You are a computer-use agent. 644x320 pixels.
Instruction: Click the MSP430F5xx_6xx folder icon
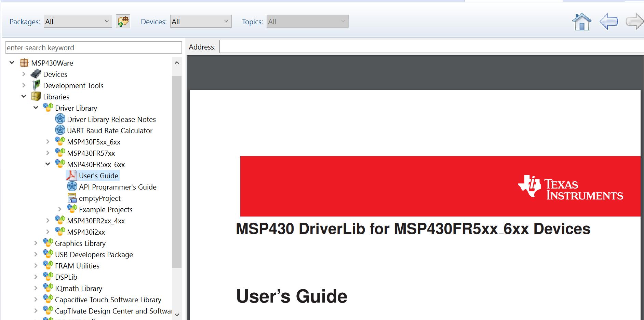tap(60, 141)
